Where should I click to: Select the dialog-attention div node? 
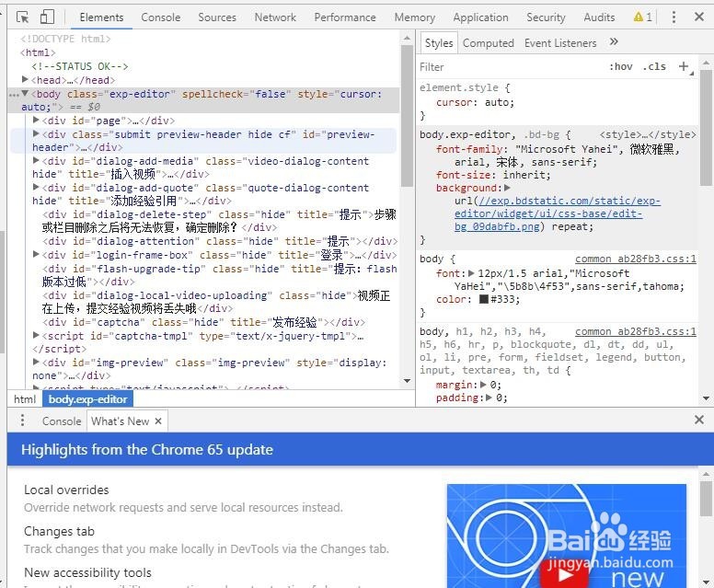(x=220, y=241)
